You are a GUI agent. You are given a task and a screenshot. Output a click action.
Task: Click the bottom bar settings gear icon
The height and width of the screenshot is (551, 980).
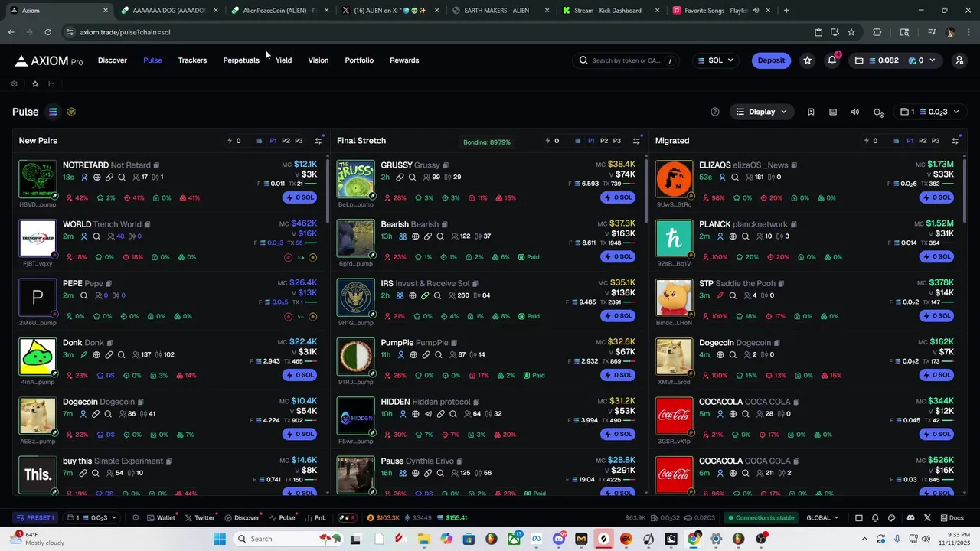click(136, 518)
